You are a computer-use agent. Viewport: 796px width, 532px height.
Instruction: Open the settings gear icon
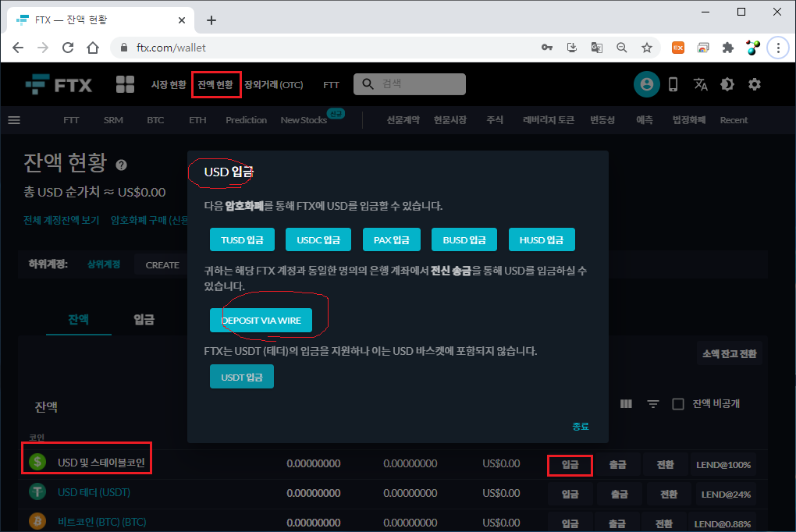click(755, 84)
